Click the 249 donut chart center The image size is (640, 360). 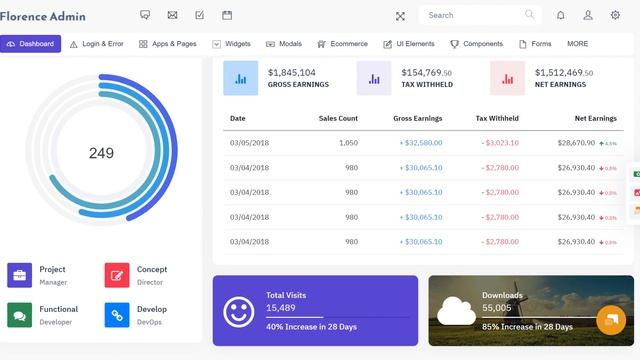[x=101, y=153]
